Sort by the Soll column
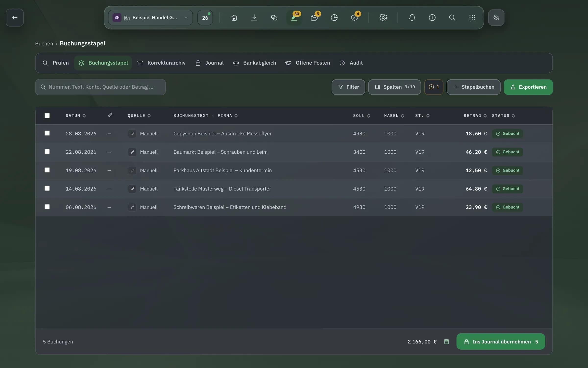The height and width of the screenshot is (368, 588). (x=362, y=116)
